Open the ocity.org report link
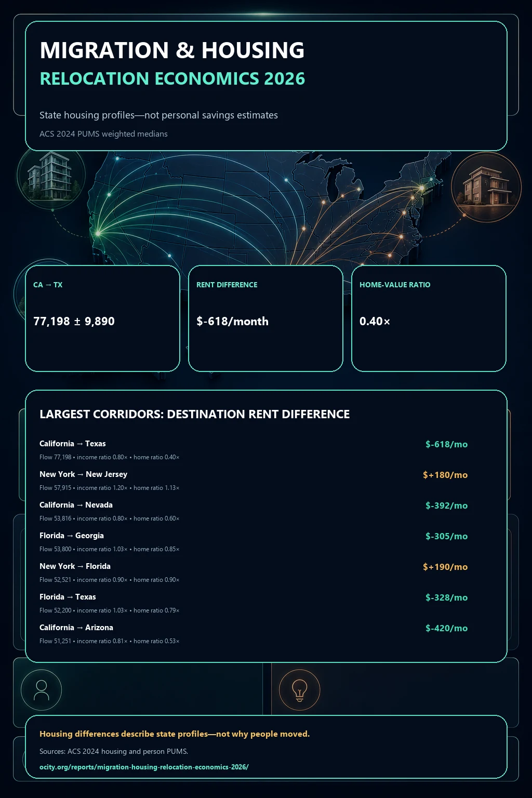This screenshot has height=798, width=532. [x=144, y=767]
